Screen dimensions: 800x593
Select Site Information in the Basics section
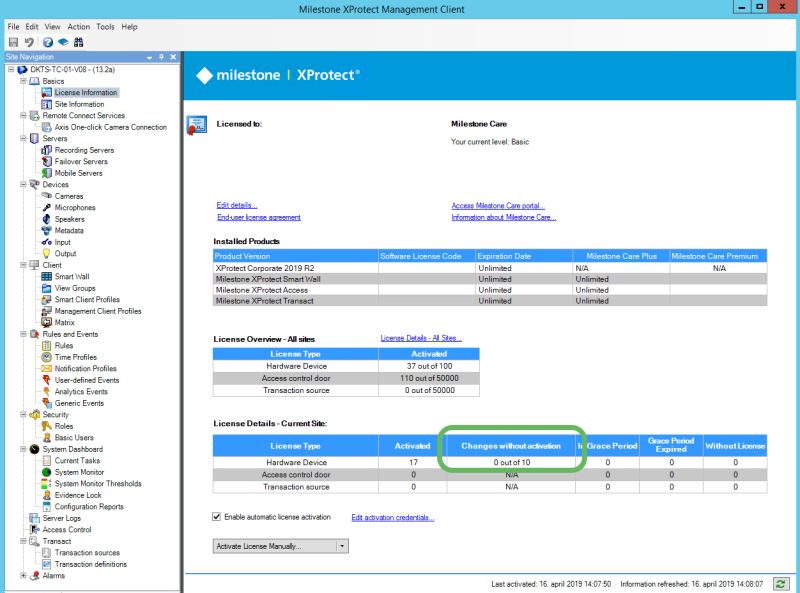70,103
